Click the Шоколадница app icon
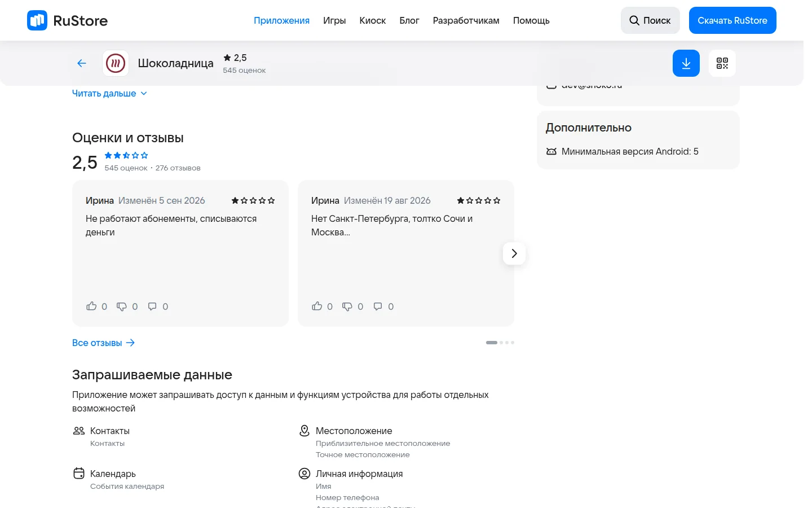812x508 pixels. click(x=116, y=63)
